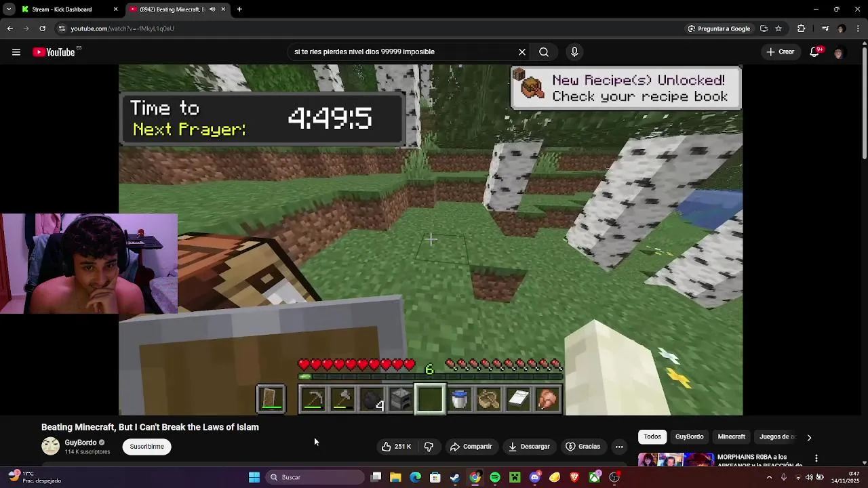
Task: Open Spotify from the taskbar
Action: 495,477
